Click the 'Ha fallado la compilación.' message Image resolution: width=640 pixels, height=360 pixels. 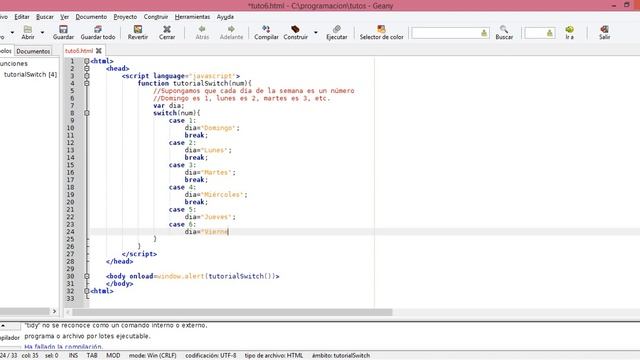[63, 347]
